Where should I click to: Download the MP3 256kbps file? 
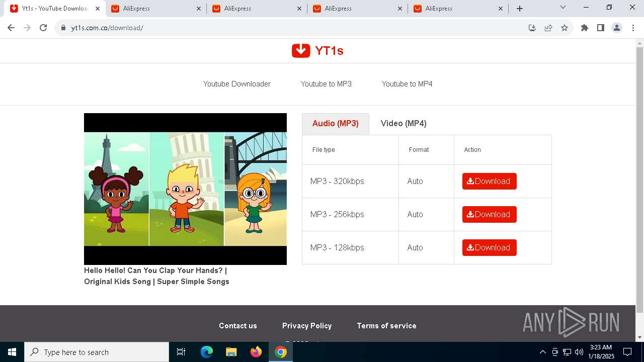point(490,215)
